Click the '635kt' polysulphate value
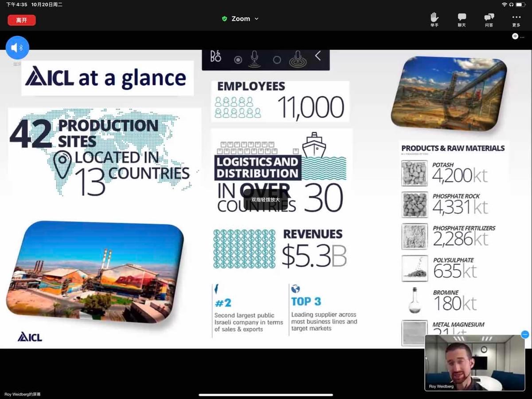The image size is (532, 399). click(455, 271)
